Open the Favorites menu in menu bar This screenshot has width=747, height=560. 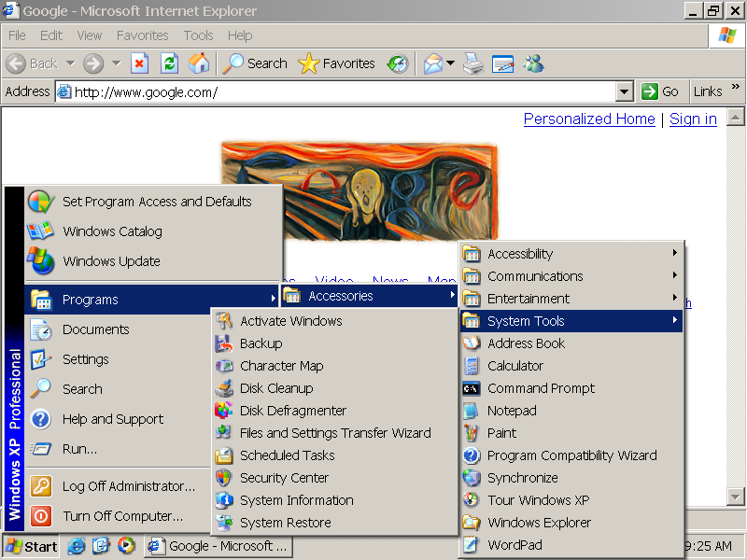tap(143, 35)
